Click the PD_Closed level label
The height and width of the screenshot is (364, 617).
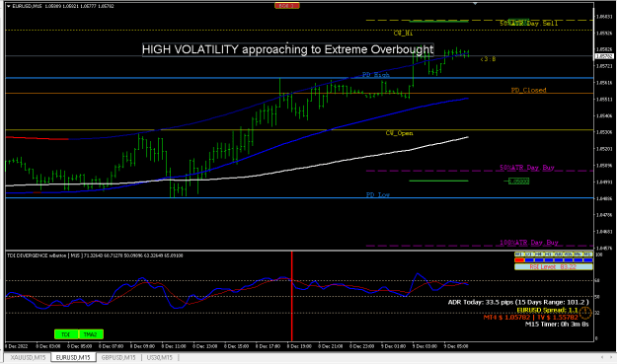coord(528,90)
